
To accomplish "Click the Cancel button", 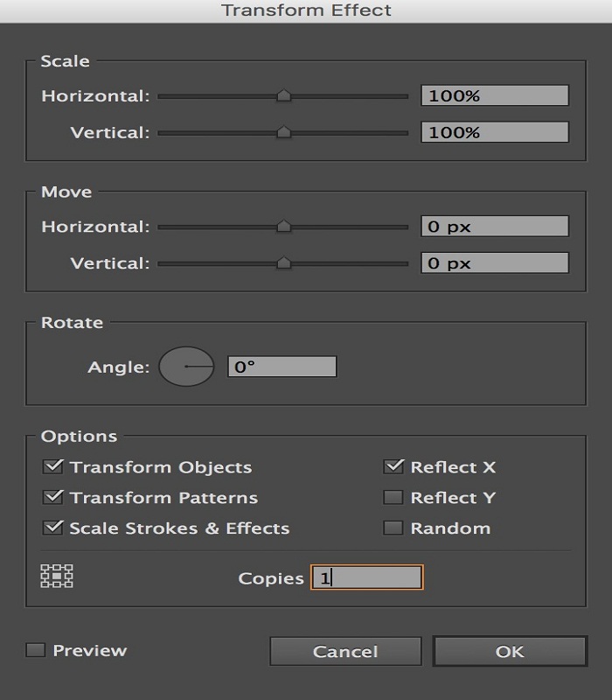I will click(x=345, y=652).
